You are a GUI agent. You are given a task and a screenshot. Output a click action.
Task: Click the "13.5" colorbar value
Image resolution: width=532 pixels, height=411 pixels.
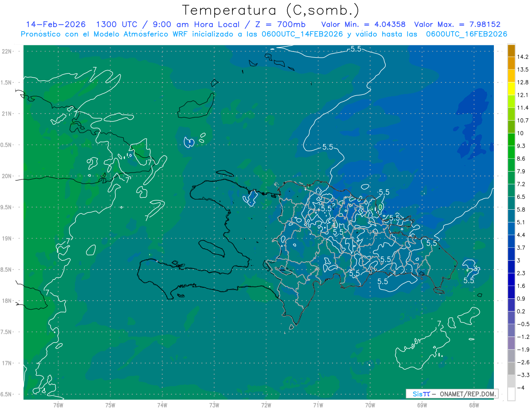[524, 70]
